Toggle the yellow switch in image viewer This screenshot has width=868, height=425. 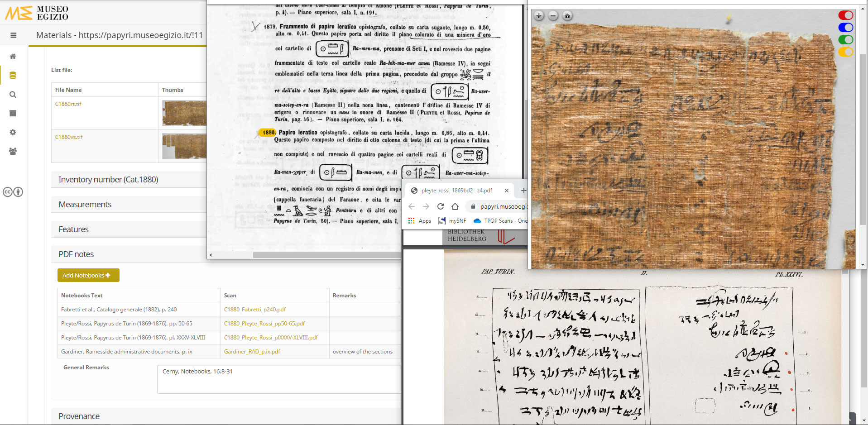[x=845, y=52]
